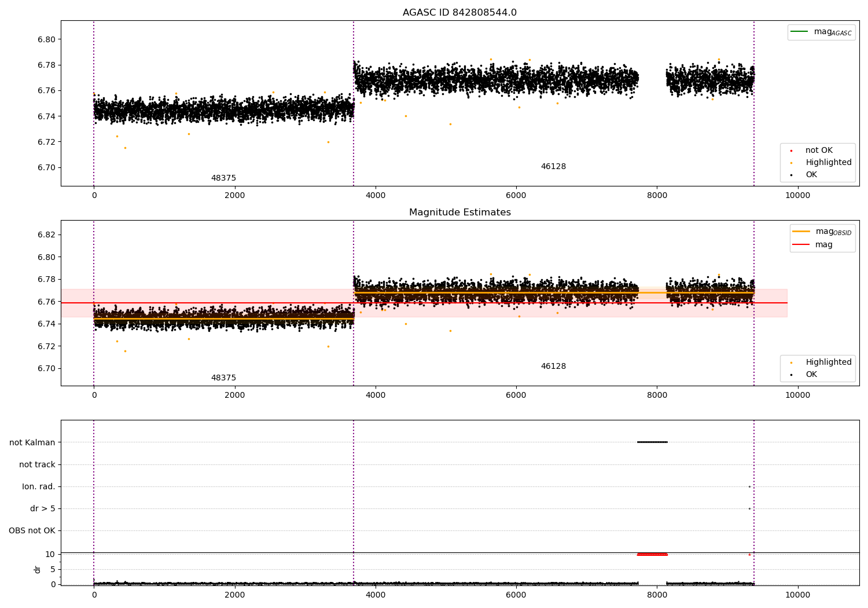Click the "not Kalman" axis label
Screen dimensions: 868x608
coord(32,442)
